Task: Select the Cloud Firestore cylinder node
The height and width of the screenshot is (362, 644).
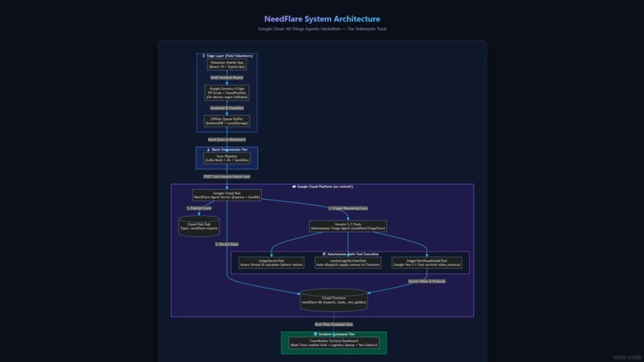Action: tap(333, 300)
